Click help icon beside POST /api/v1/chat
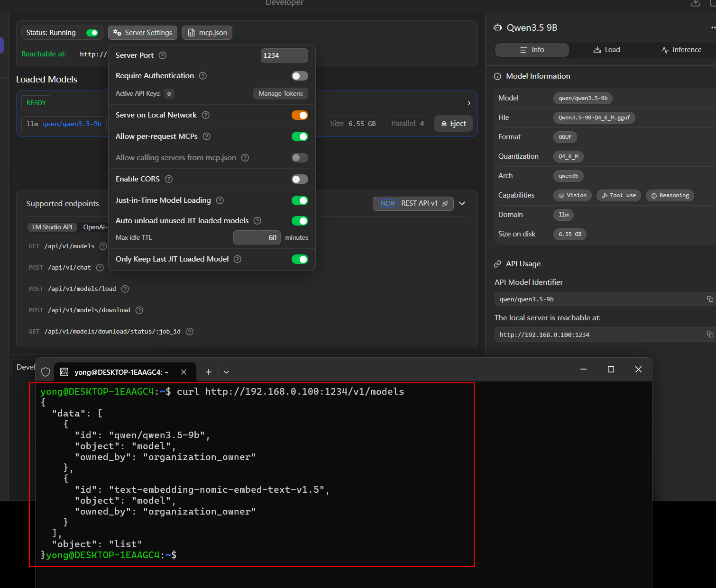 click(100, 268)
